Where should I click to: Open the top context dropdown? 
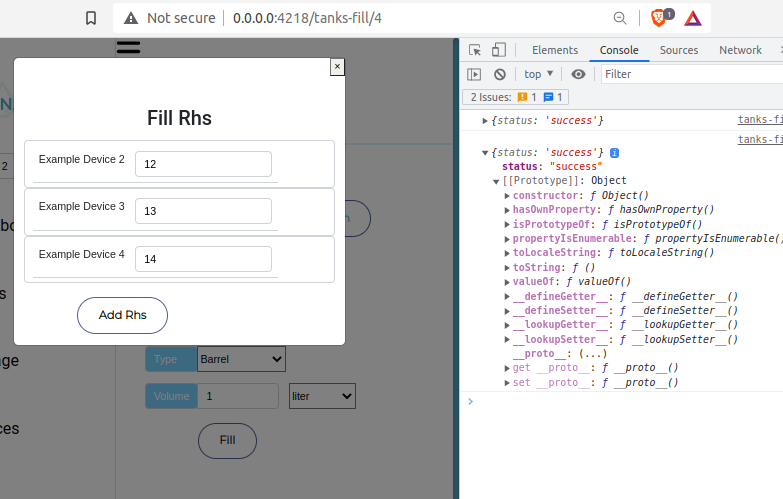pos(538,74)
